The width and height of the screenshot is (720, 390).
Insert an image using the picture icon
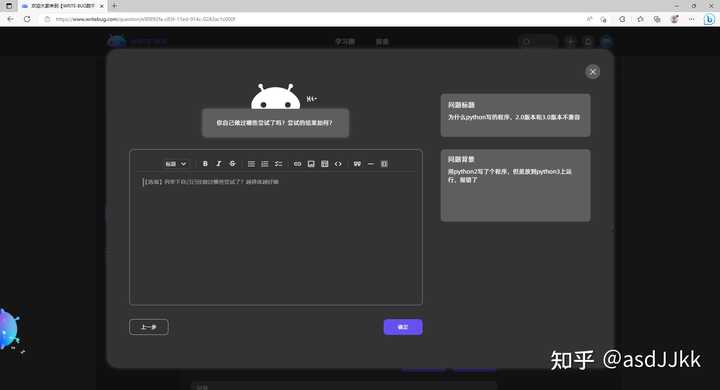311,164
